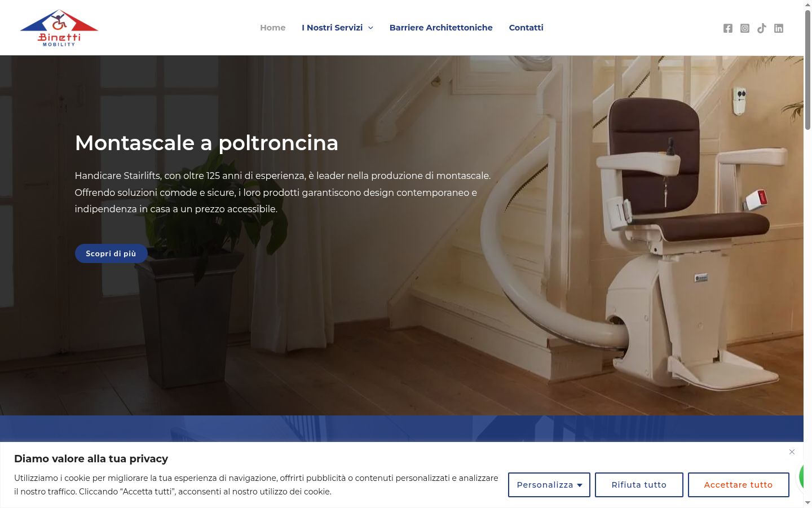Image resolution: width=812 pixels, height=508 pixels.
Task: Open the Facebook social icon
Action: point(728,28)
